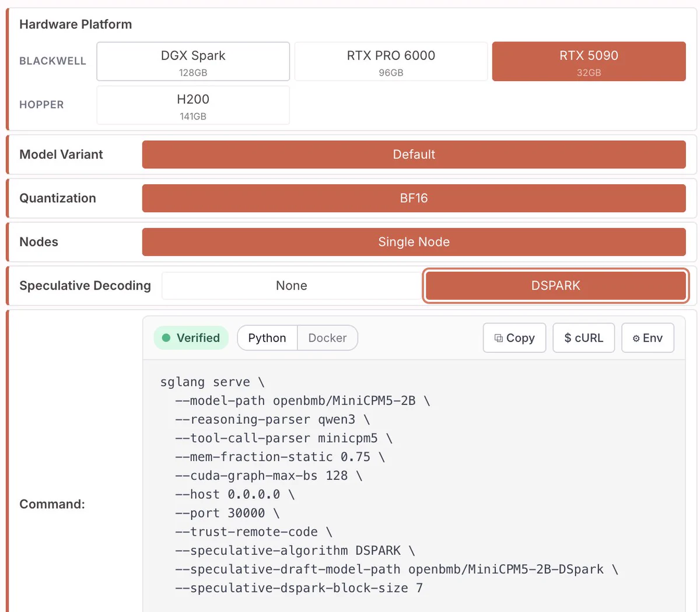700x612 pixels.
Task: Click the 'HOPPER' group label
Action: (41, 105)
